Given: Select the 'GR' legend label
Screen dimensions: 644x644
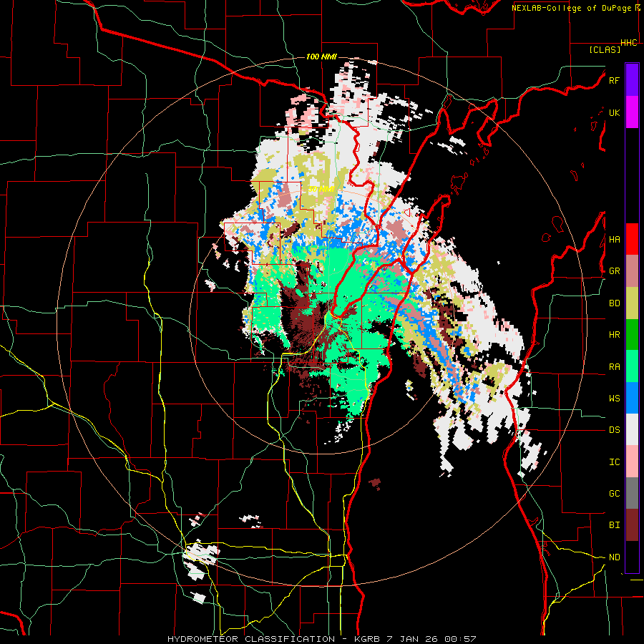Looking at the screenshot, I should (614, 271).
